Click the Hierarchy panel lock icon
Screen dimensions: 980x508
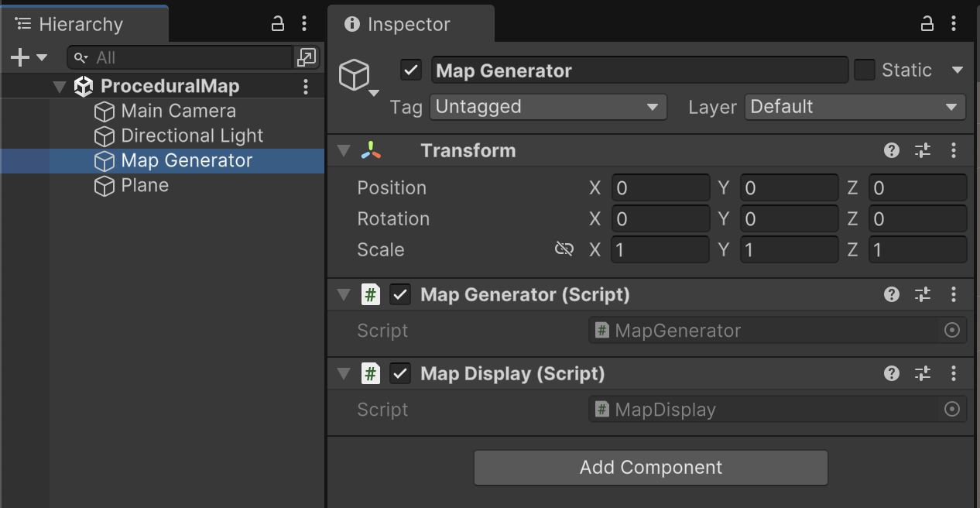pos(278,24)
